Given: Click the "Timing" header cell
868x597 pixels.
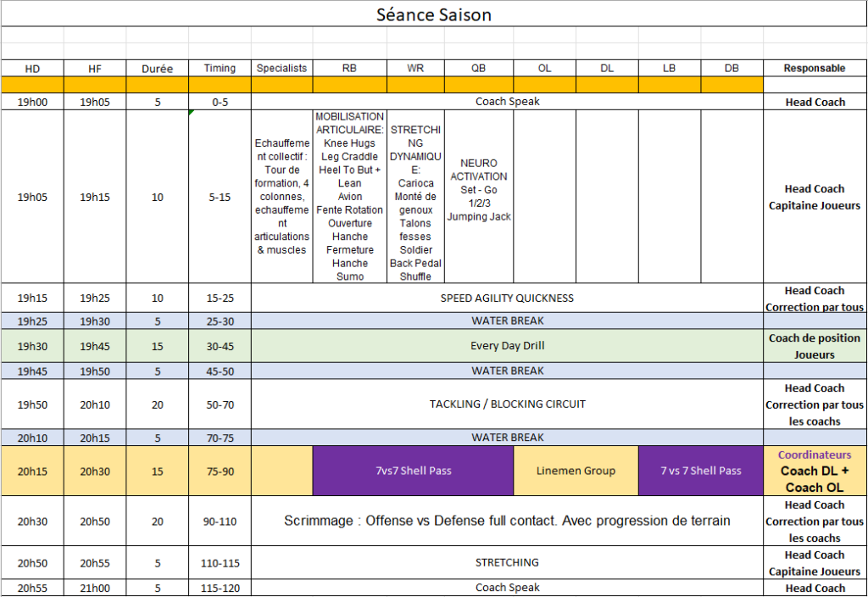Looking at the screenshot, I should [x=220, y=68].
